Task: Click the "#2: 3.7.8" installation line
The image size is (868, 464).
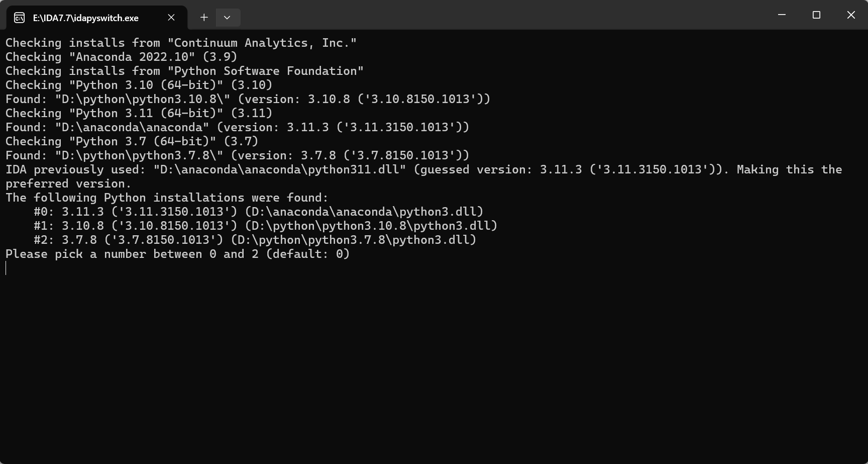Action: click(255, 240)
